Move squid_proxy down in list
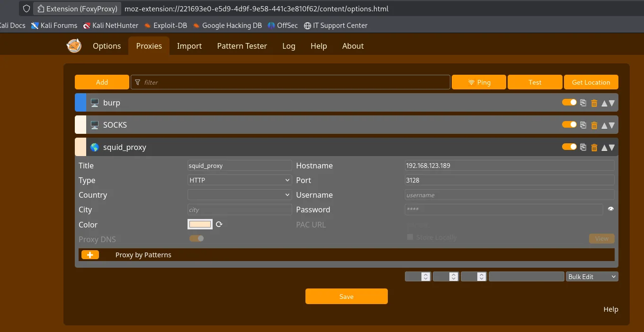The height and width of the screenshot is (332, 644). pos(612,147)
